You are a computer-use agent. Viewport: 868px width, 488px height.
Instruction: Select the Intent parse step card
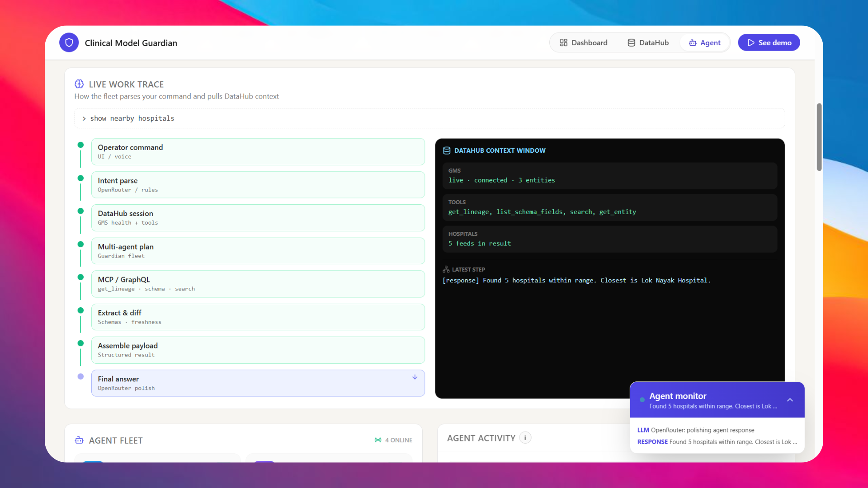coord(258,185)
